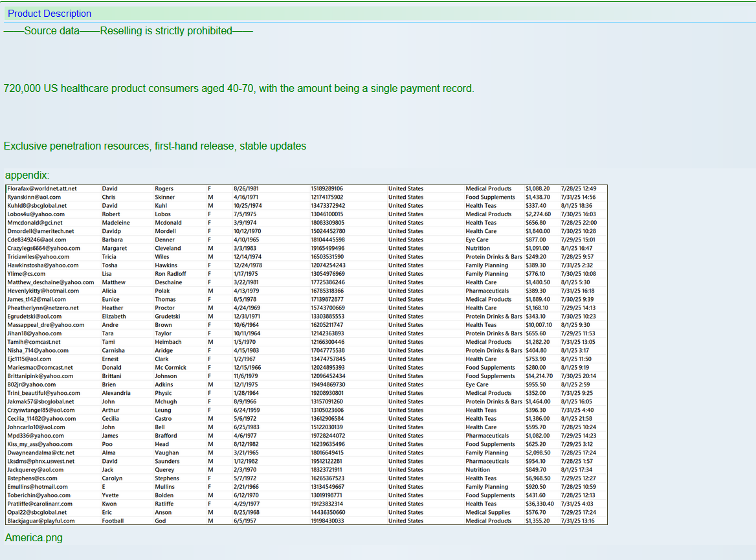The width and height of the screenshot is (756, 560).
Task: Click the $10,007.10 amount cell
Action: (x=539, y=325)
